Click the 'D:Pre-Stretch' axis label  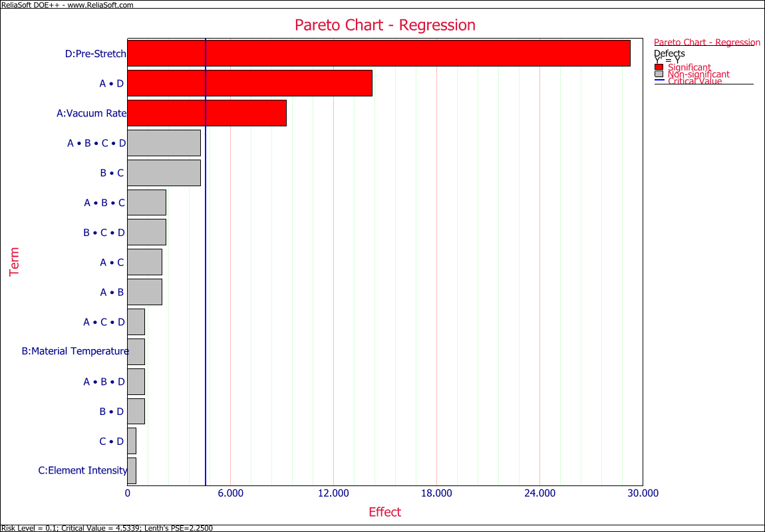[96, 54]
